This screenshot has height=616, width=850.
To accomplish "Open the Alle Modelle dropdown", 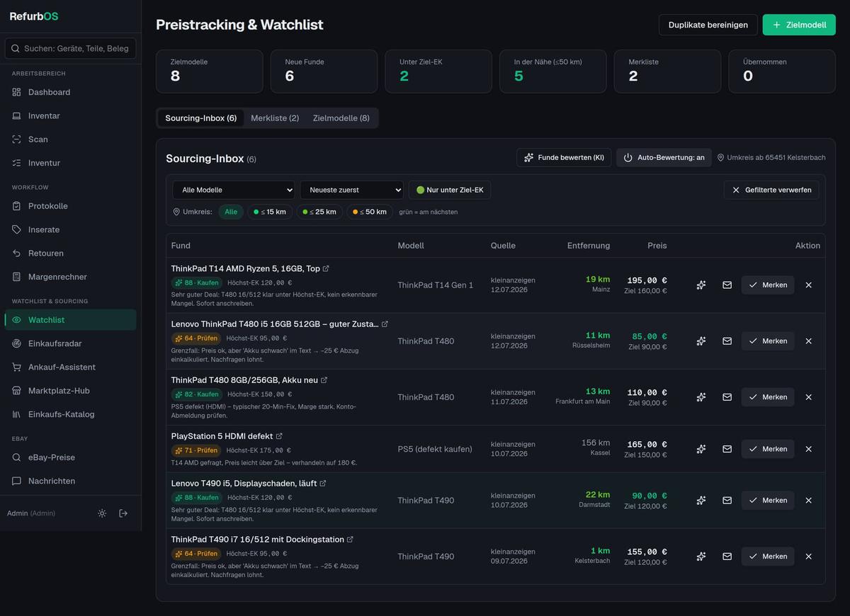I will (234, 190).
